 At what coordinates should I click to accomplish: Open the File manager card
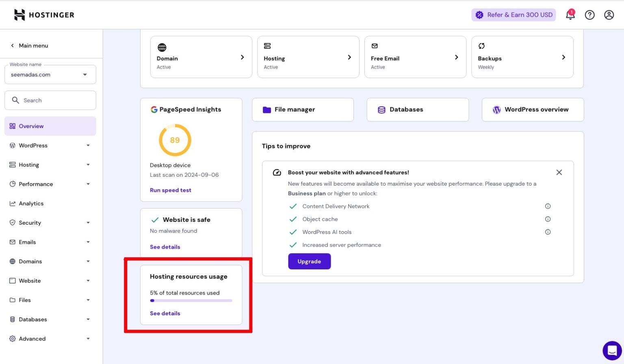[303, 110]
